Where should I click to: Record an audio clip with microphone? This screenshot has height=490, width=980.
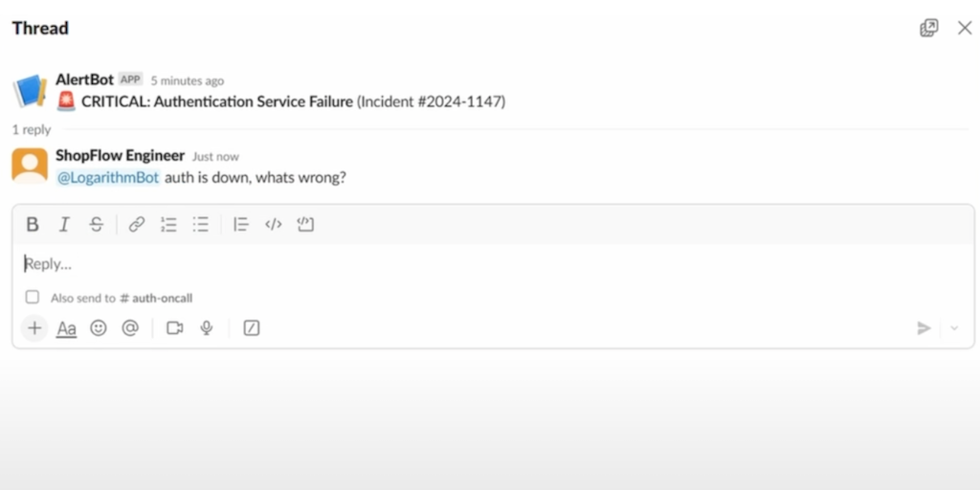(207, 328)
